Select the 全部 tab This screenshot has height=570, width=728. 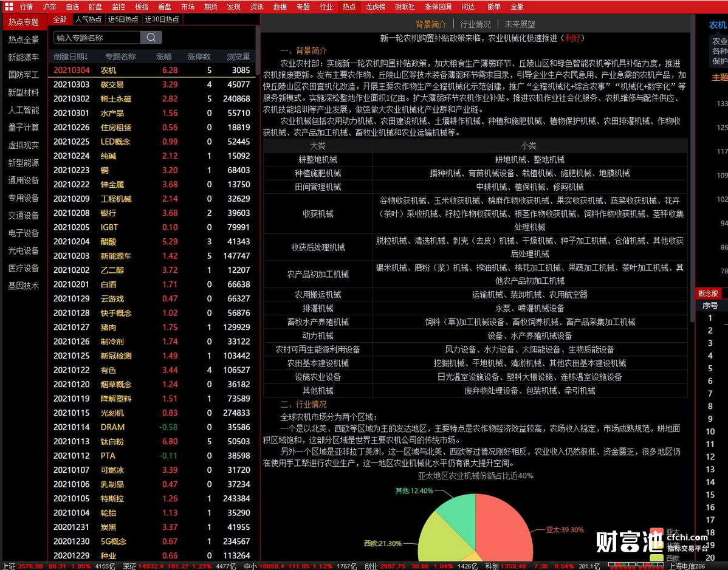pos(60,19)
